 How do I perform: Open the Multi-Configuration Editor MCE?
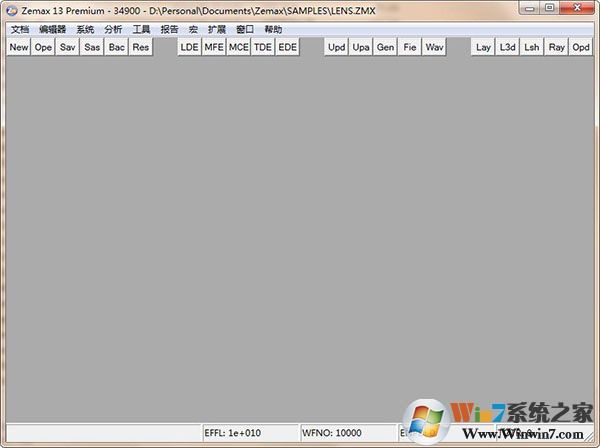[x=238, y=47]
